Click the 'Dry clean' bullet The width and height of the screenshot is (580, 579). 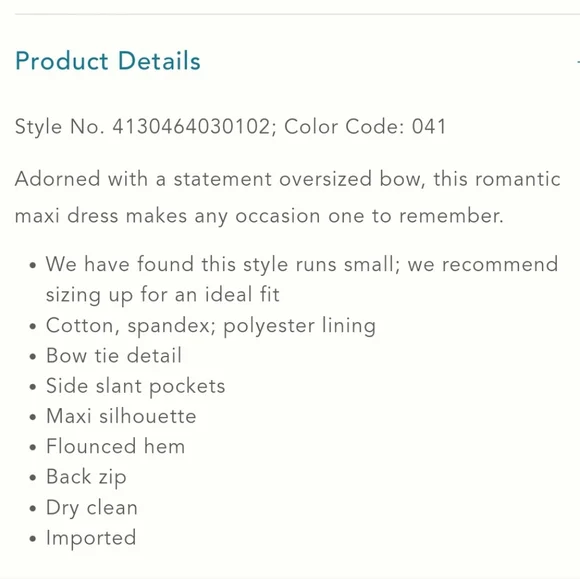point(92,508)
